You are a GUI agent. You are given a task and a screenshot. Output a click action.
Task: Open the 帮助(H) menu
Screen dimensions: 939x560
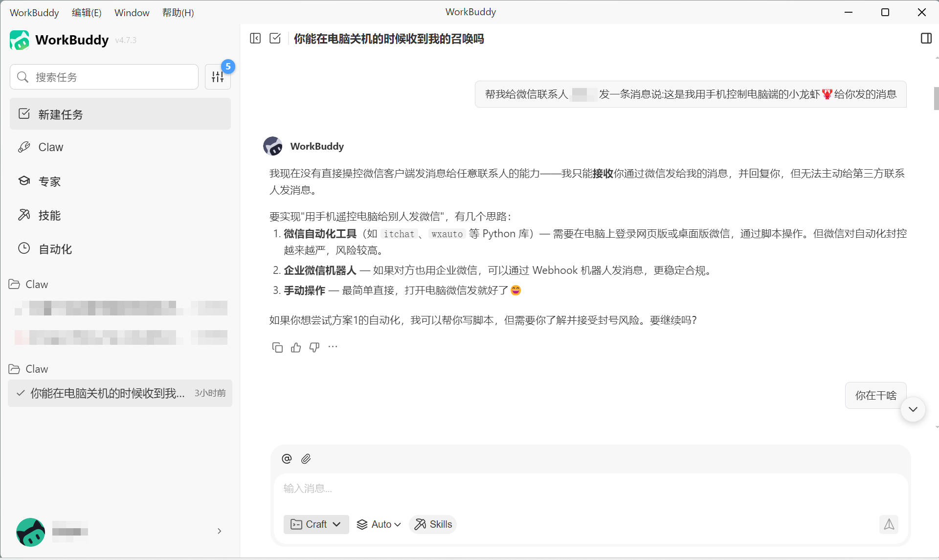pos(178,12)
